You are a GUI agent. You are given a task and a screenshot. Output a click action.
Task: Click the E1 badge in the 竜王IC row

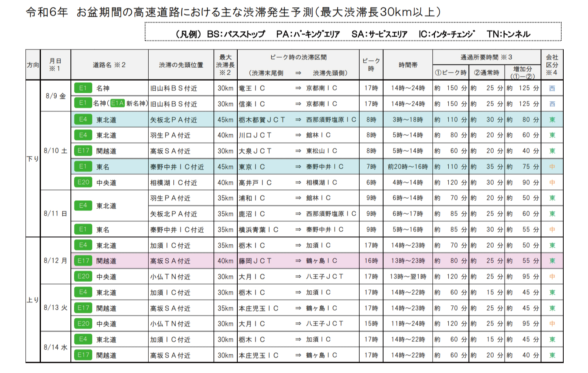coord(83,88)
